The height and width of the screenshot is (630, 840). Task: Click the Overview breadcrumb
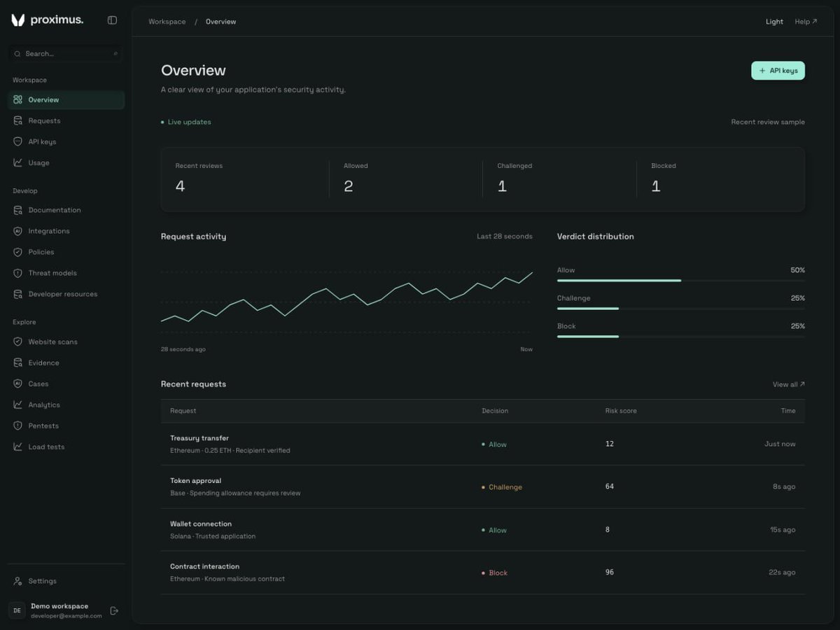coord(220,22)
